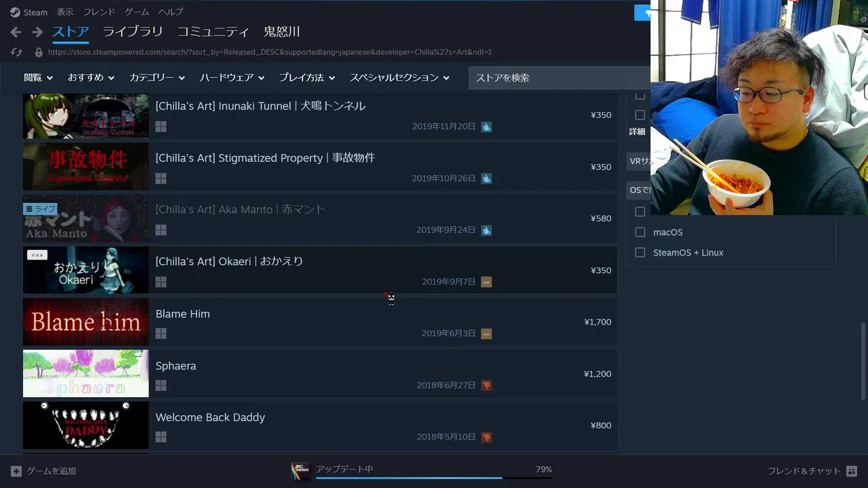
Task: Open the ヘルプ menu
Action: click(x=171, y=12)
